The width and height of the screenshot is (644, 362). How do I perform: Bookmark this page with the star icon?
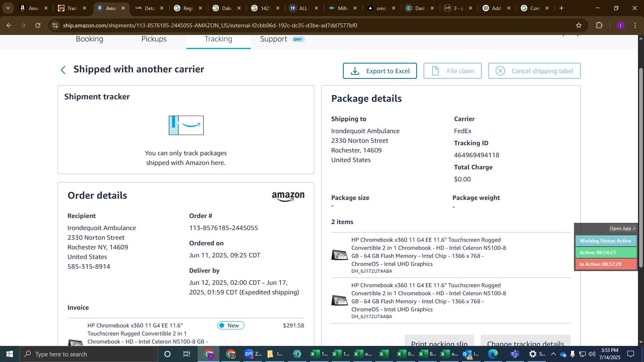[x=579, y=25]
